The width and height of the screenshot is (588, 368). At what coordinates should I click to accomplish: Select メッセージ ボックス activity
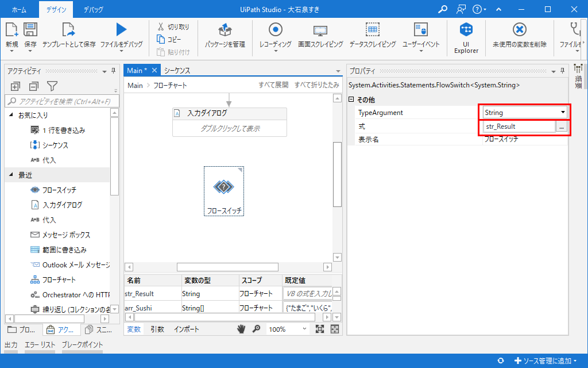click(60, 235)
